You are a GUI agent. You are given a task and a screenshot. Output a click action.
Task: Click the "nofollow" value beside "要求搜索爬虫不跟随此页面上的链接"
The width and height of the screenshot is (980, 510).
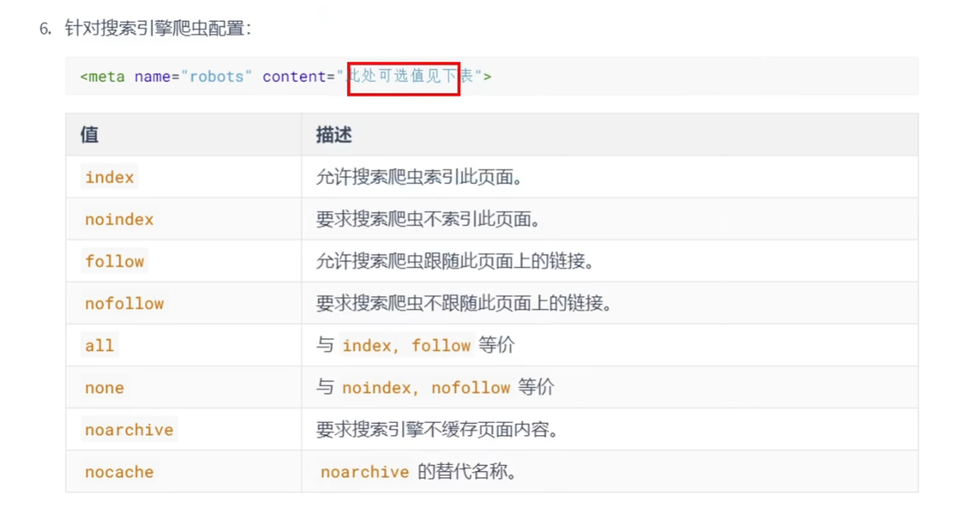click(x=124, y=304)
